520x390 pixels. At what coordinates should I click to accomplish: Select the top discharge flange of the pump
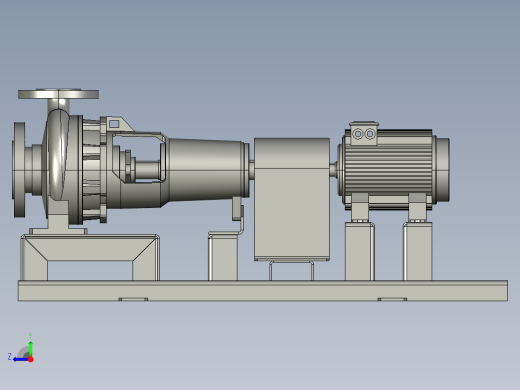click(58, 94)
